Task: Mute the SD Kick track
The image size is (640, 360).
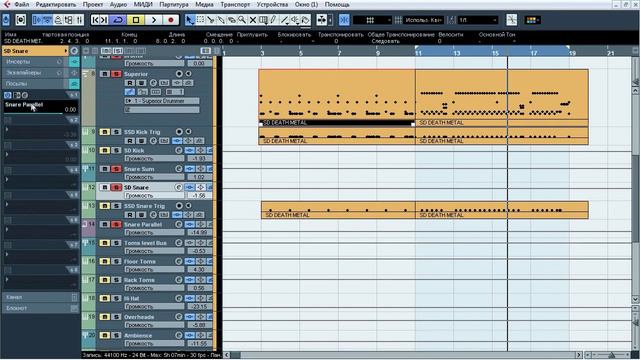Action: coord(104,151)
